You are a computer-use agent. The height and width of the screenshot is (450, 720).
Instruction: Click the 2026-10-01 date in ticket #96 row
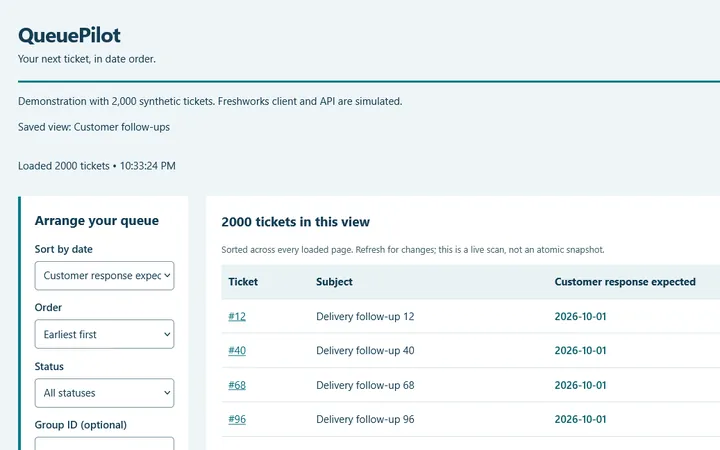580,419
